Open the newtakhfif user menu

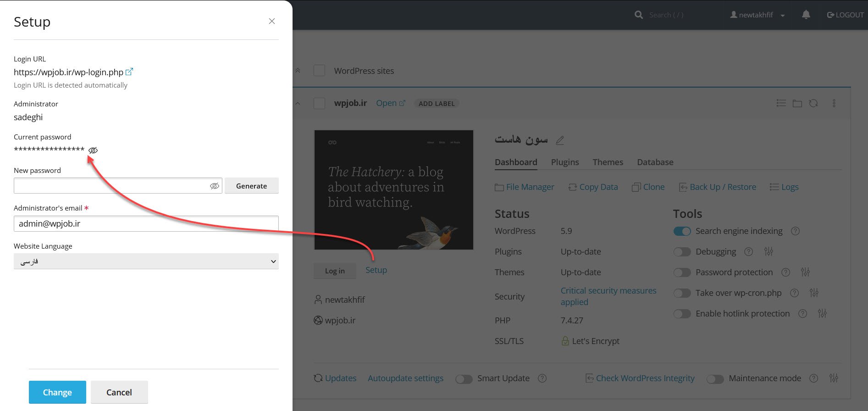(x=757, y=15)
